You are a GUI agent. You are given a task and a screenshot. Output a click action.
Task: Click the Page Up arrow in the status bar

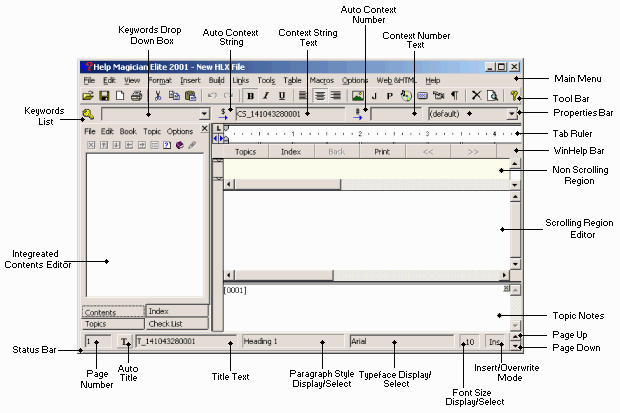[x=515, y=337]
